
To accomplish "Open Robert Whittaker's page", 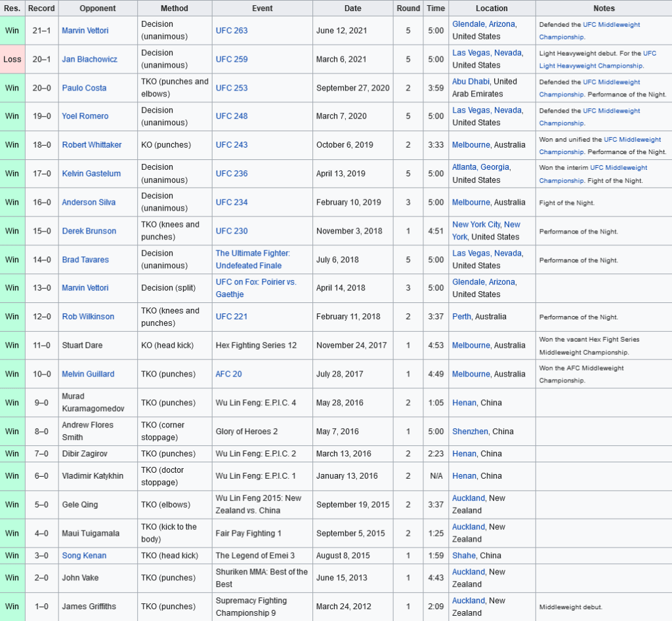I will click(92, 145).
